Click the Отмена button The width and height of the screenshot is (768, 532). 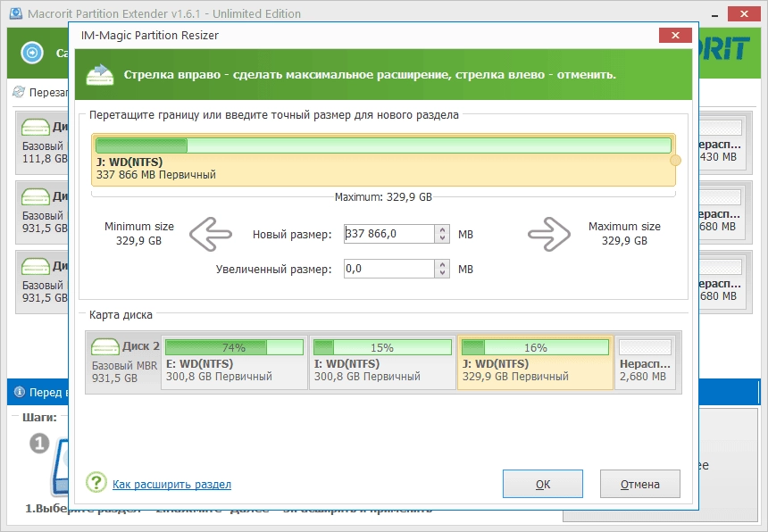pos(639,484)
